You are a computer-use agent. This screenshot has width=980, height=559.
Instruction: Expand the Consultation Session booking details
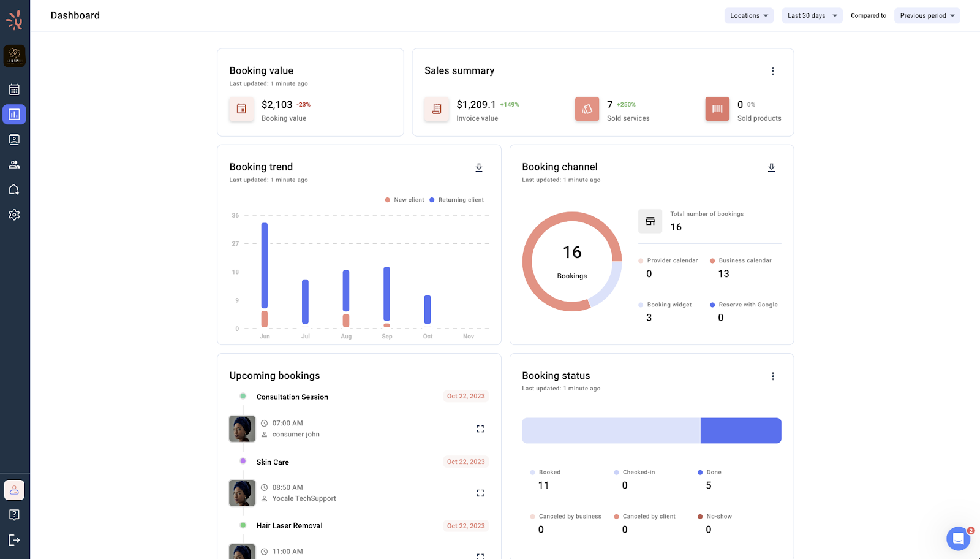click(x=480, y=429)
